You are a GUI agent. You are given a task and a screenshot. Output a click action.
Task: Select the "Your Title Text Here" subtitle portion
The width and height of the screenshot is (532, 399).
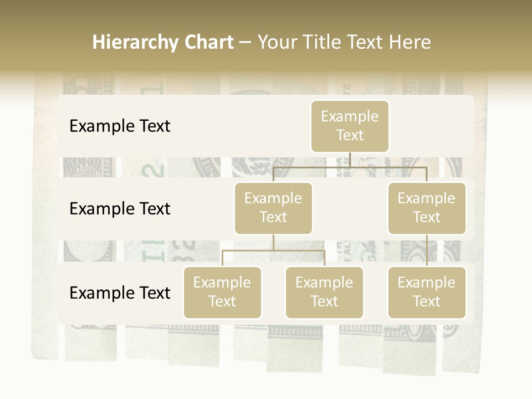(x=344, y=42)
